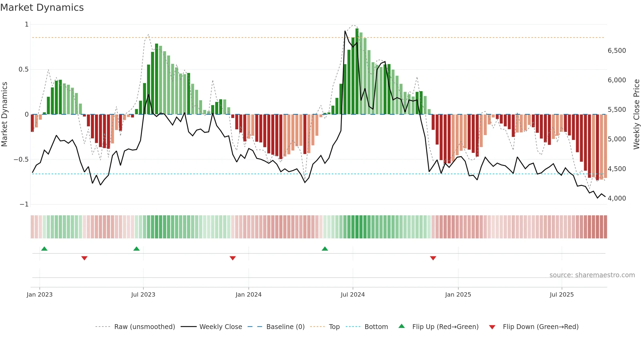644x362 pixels.
Task: Click the Jul 2025 axis label
Action: tap(562, 294)
